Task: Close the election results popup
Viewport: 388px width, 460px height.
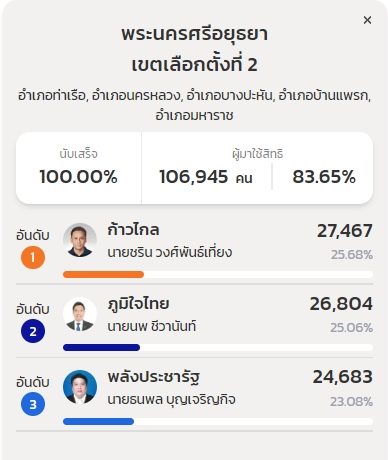Action: pyautogui.click(x=367, y=20)
